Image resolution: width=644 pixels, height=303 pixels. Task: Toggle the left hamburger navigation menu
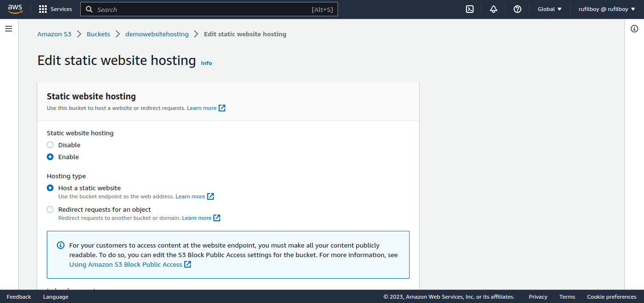click(9, 29)
